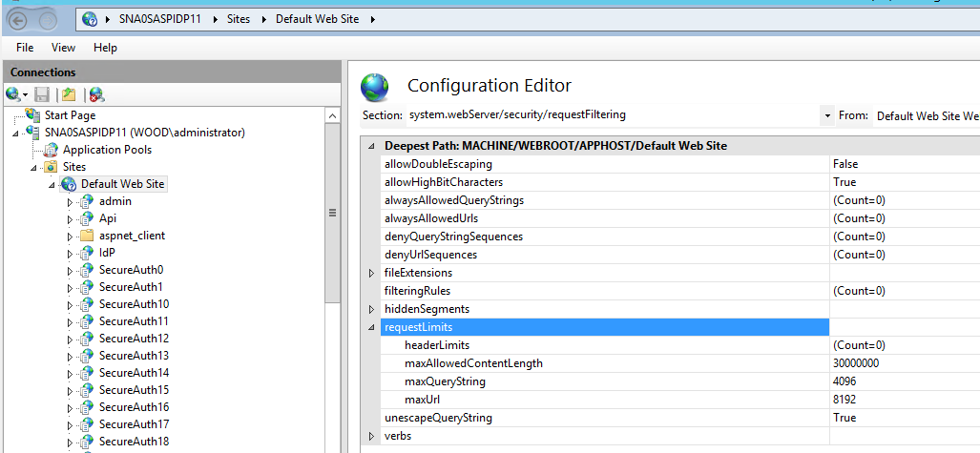Select the SecureAuth17 tree item
Viewport: 980px width, 453px height.
[x=134, y=424]
